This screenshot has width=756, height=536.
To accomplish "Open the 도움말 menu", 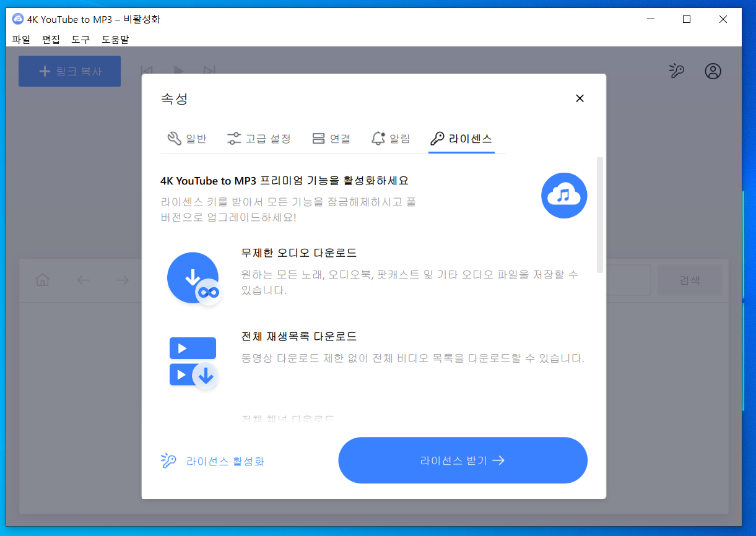I will click(116, 39).
